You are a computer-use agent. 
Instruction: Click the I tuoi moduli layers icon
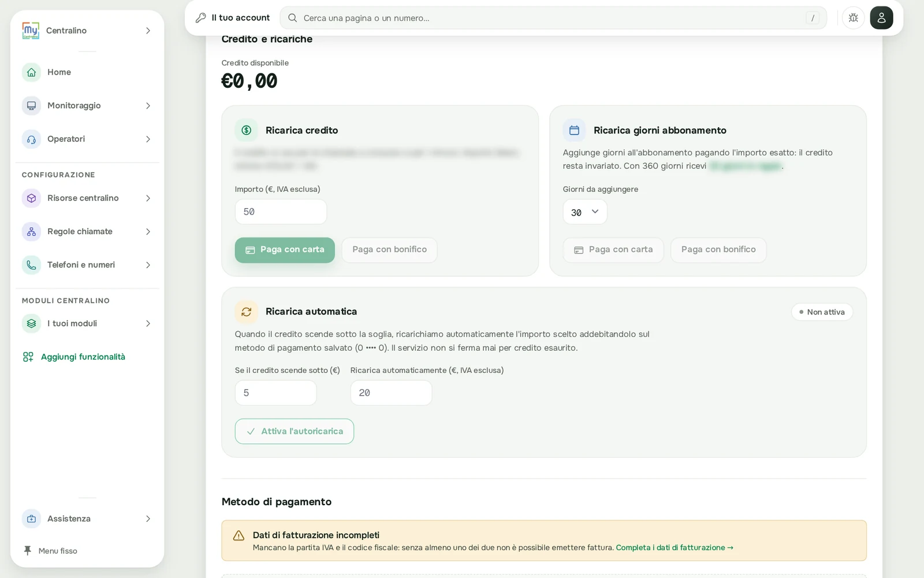tap(31, 324)
